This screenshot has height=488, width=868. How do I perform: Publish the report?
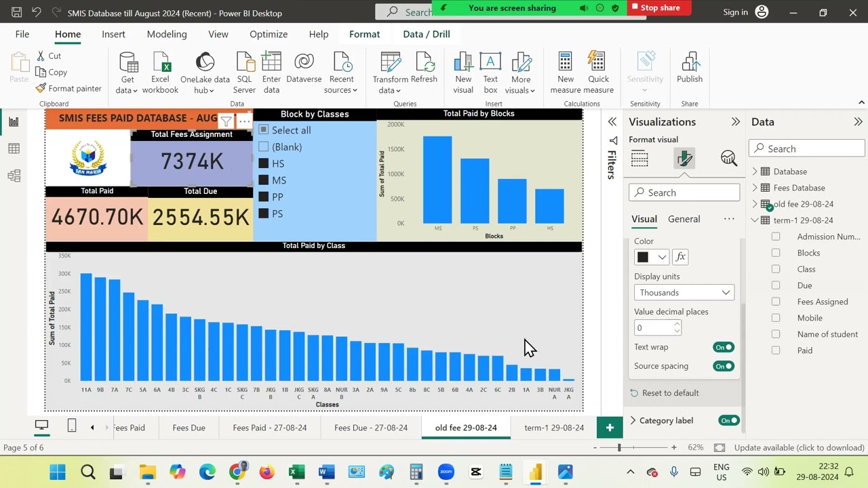tap(690, 68)
